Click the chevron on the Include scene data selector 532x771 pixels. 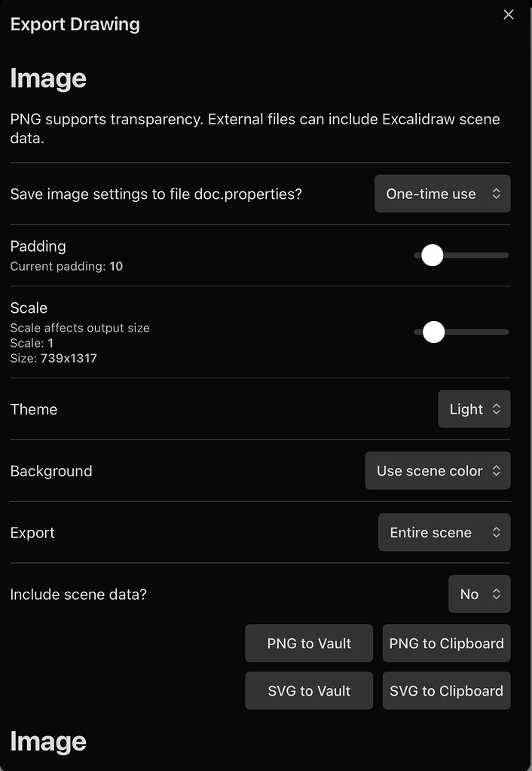tap(495, 594)
